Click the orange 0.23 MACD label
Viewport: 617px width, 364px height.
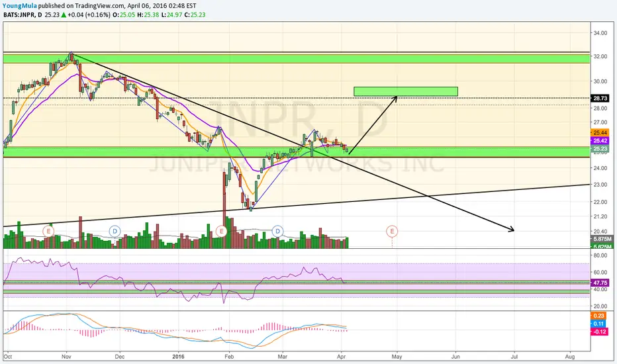click(x=598, y=316)
